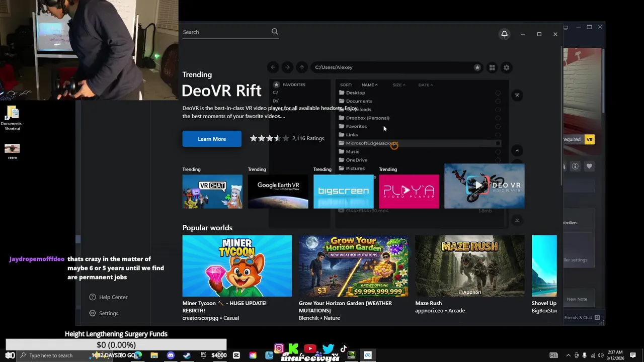Open file browser settings gear

pyautogui.click(x=507, y=67)
